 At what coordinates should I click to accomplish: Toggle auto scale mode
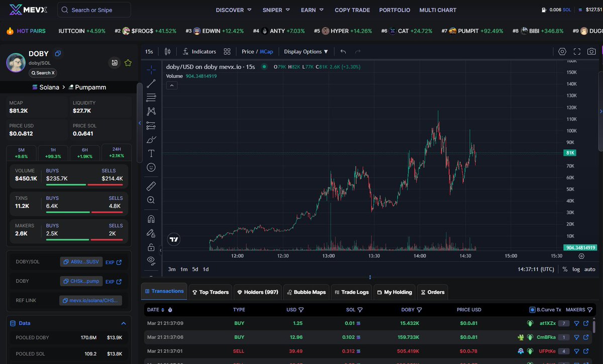pos(590,269)
